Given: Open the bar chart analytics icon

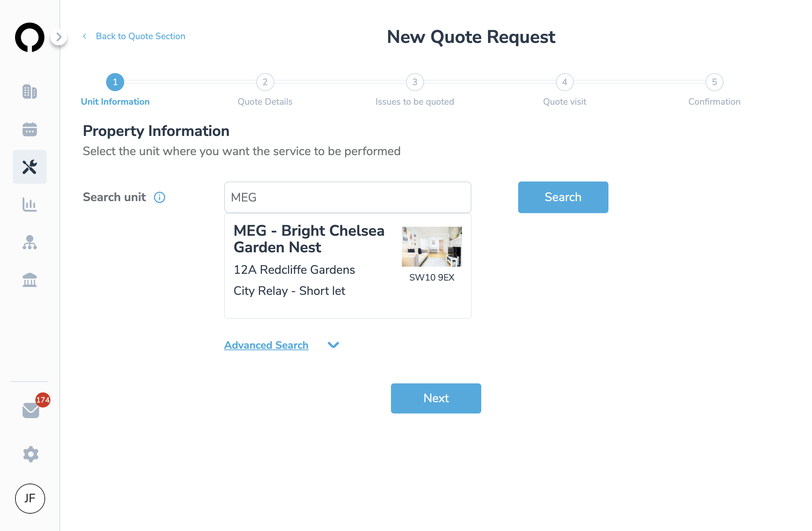Looking at the screenshot, I should (30, 204).
